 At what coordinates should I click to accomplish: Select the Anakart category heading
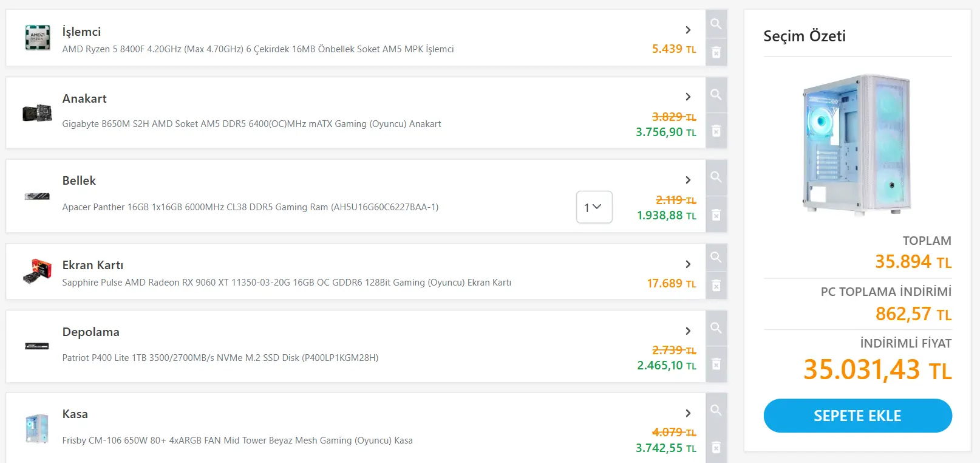[x=84, y=98]
